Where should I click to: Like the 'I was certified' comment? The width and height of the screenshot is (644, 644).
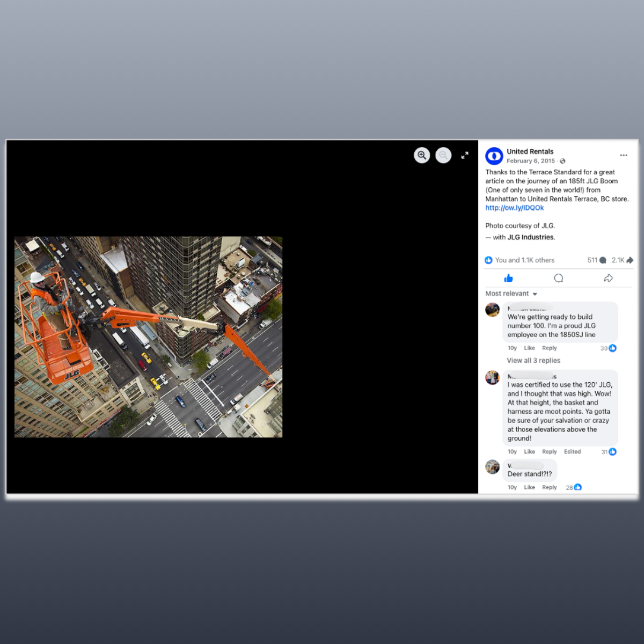tap(529, 452)
